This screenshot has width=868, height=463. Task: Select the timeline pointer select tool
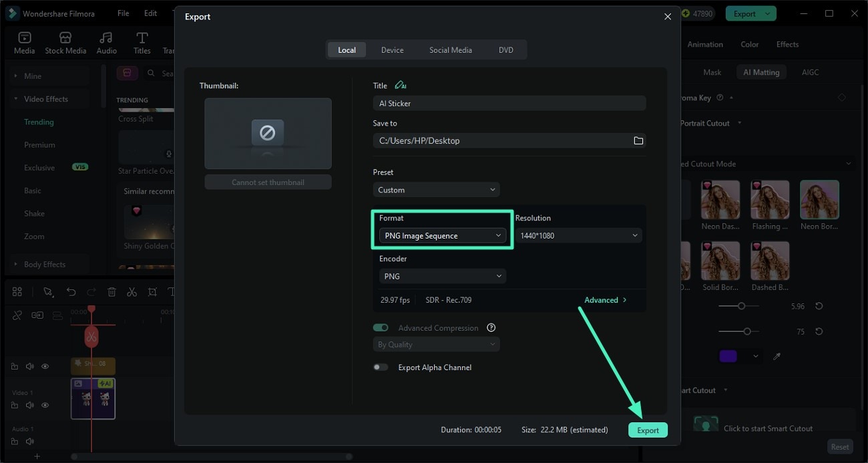pyautogui.click(x=48, y=292)
